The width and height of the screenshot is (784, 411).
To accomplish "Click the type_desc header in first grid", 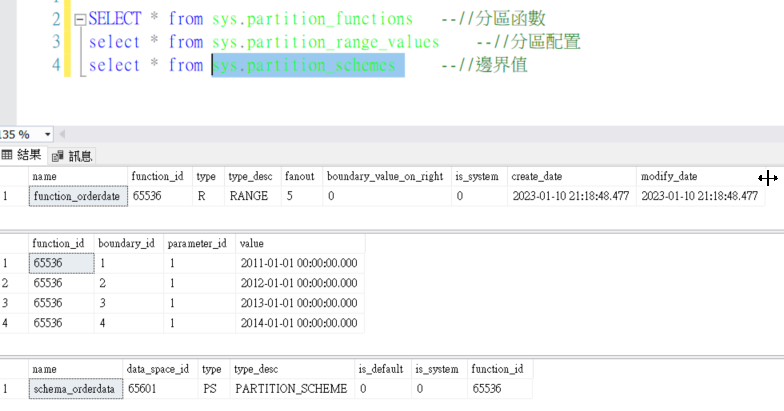I will (252, 176).
